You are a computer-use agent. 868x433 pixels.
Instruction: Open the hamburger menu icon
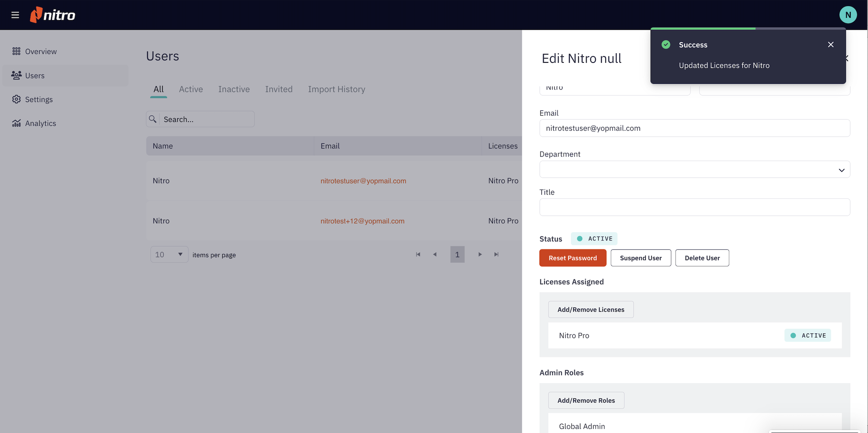pos(15,15)
